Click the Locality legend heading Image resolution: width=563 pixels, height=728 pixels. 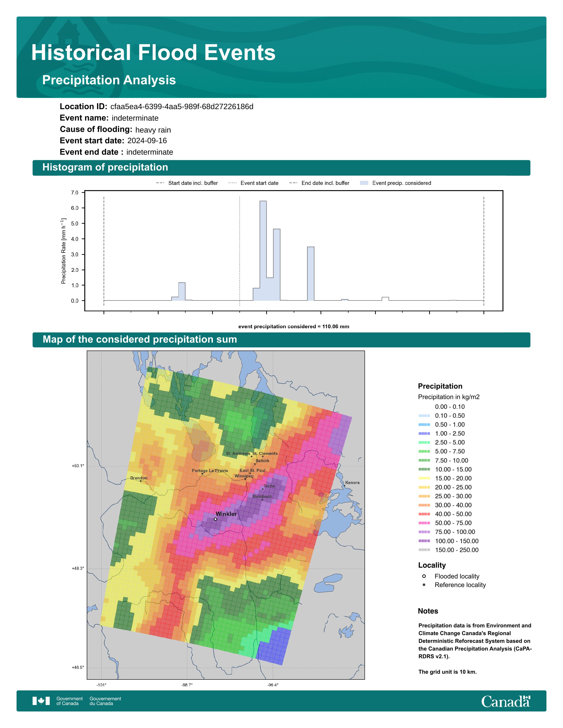(432, 565)
